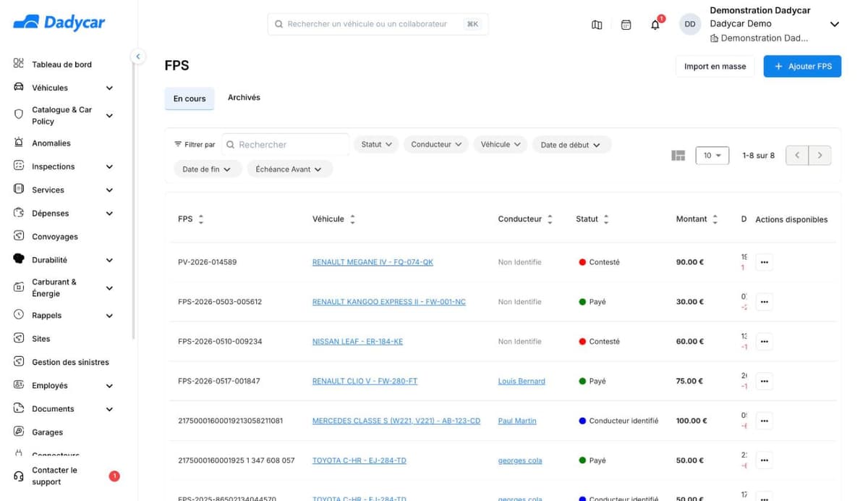Open the Véhicule filter dropdown
This screenshot has width=868, height=501.
(x=500, y=144)
